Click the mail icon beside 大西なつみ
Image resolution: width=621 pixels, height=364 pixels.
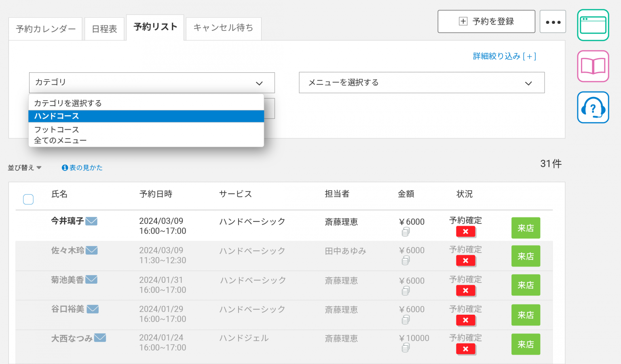100,338
